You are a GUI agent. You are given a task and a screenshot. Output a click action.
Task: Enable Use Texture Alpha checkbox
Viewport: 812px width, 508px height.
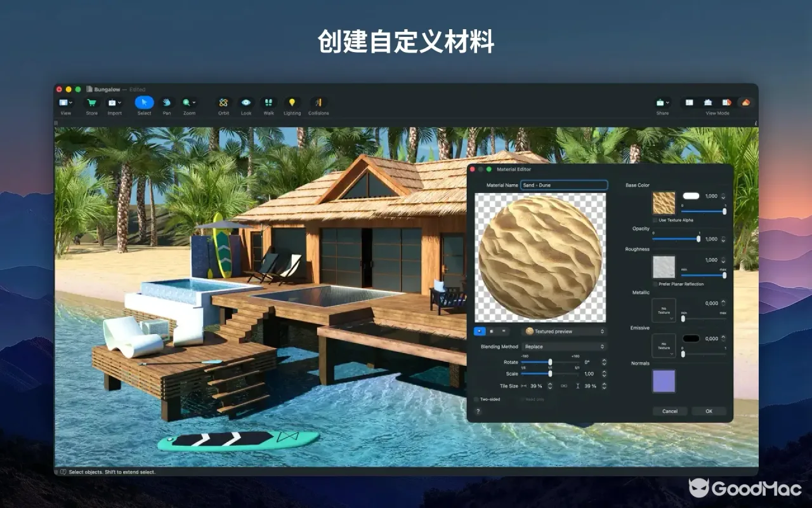point(655,220)
